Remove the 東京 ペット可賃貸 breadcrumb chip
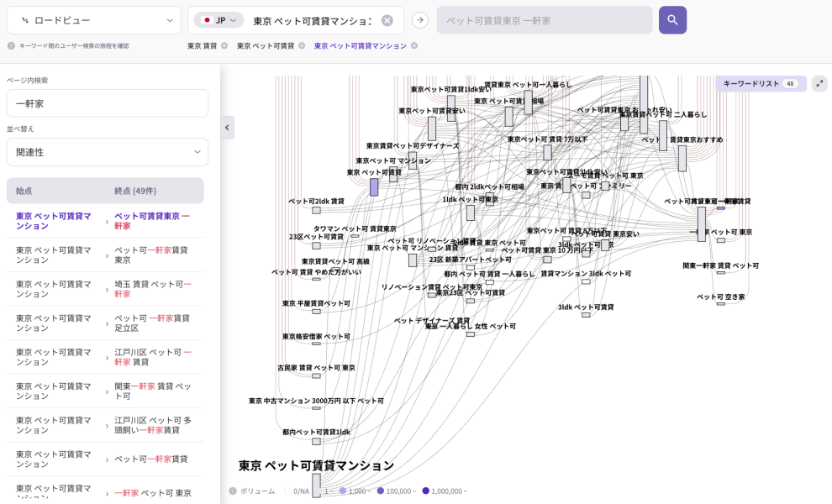Screen dimensions: 832x504 (x=302, y=46)
